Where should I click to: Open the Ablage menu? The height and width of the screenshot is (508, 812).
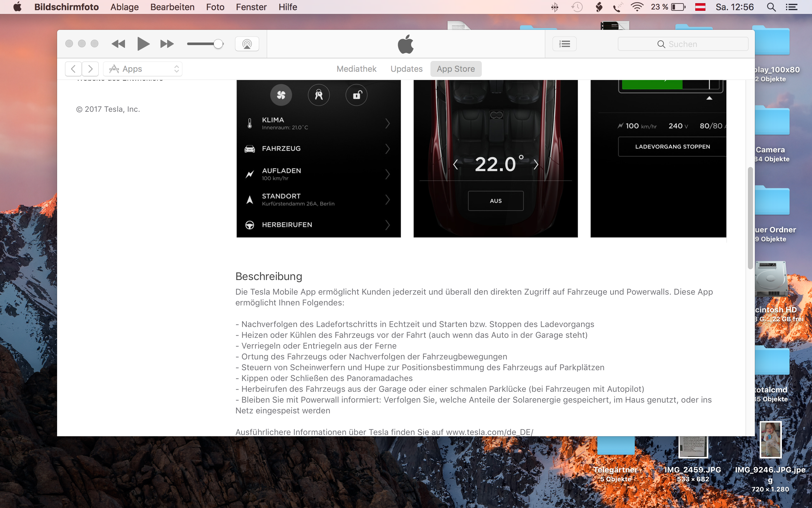124,7
